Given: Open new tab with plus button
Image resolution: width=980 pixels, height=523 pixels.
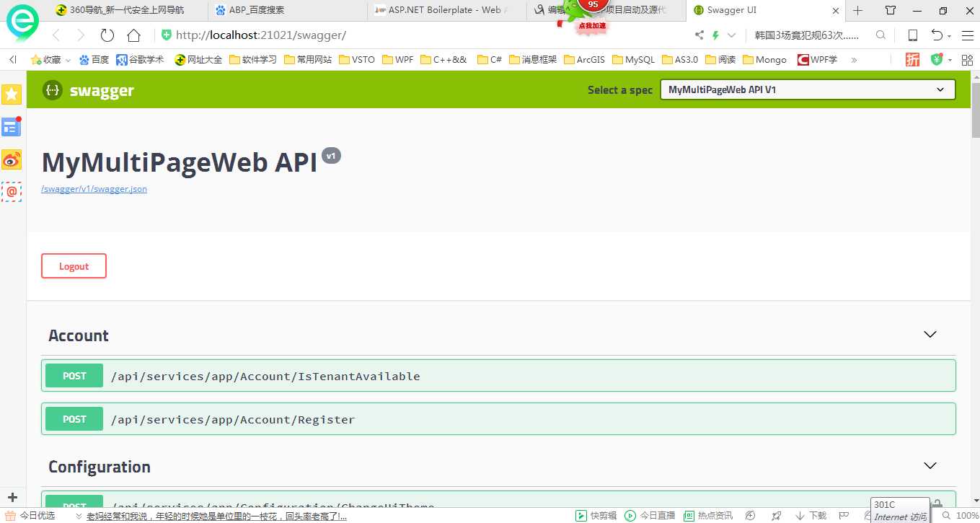Looking at the screenshot, I should (x=857, y=10).
